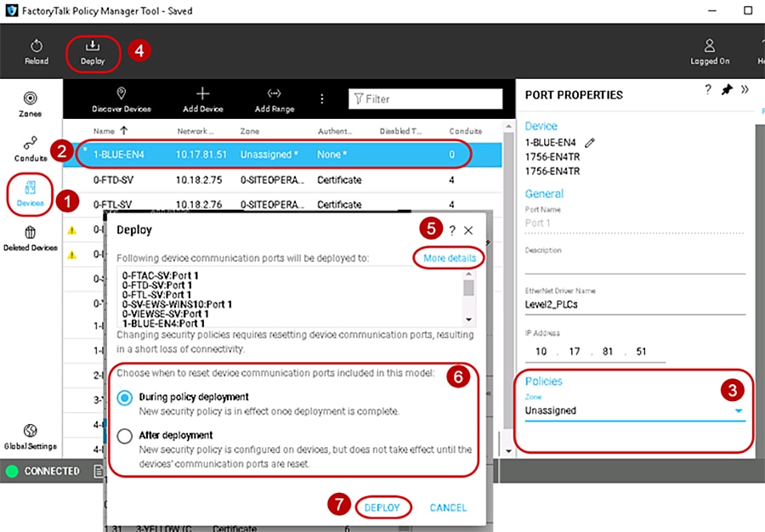
Task: Click CANCEL in the Deploy dialog
Action: coord(448,507)
